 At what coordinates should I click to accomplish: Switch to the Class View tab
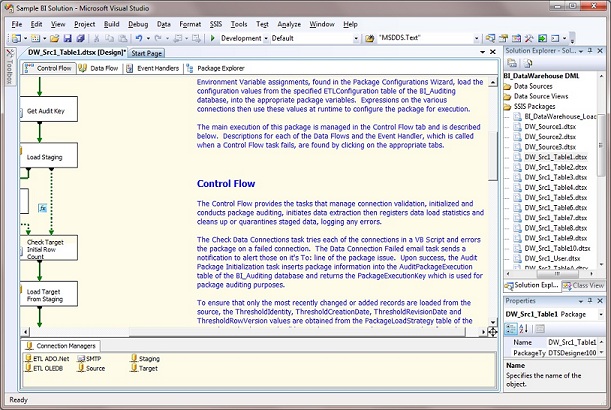point(583,285)
